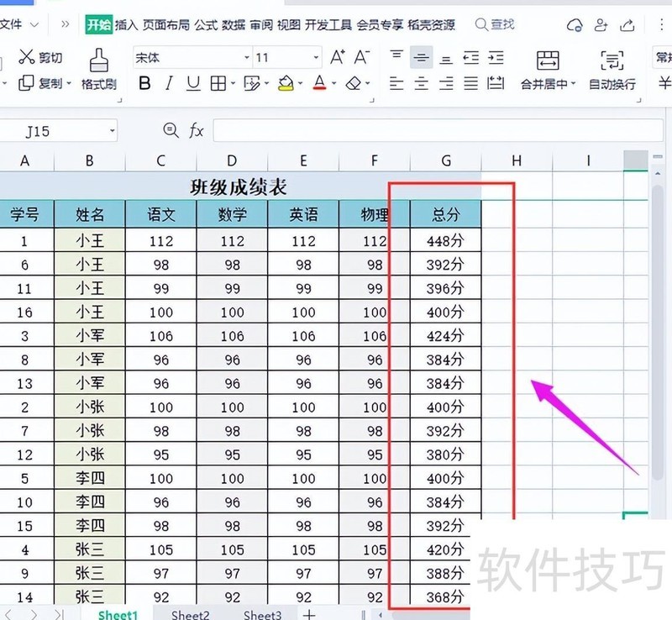Click the fx insert function icon
Image resolution: width=672 pixels, height=620 pixels.
point(197,130)
